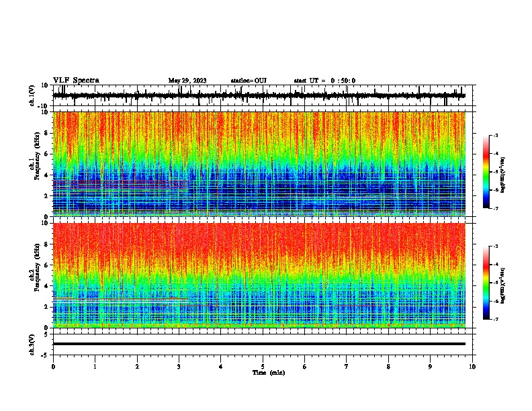Click the "8" kHz tick on ch.1 frequency axis
532x411 pixels.
tap(46, 133)
